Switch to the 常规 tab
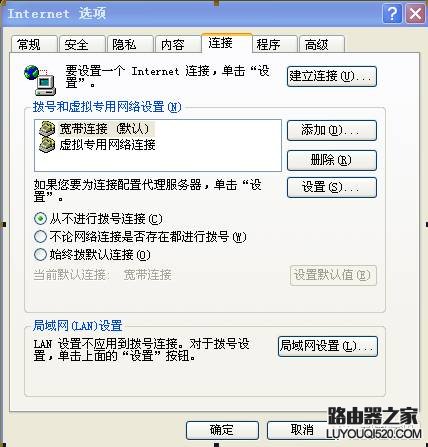The height and width of the screenshot is (447, 428). pyautogui.click(x=34, y=44)
